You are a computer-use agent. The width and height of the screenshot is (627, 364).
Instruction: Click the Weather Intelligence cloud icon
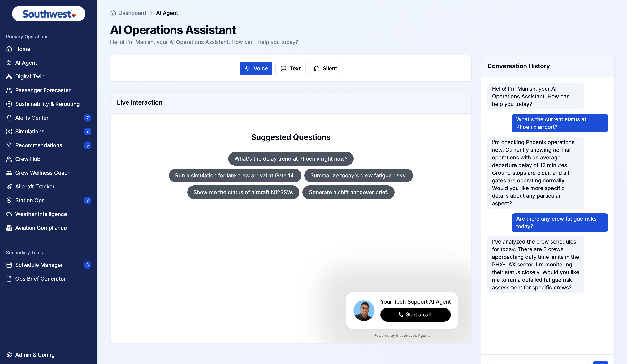click(9, 214)
